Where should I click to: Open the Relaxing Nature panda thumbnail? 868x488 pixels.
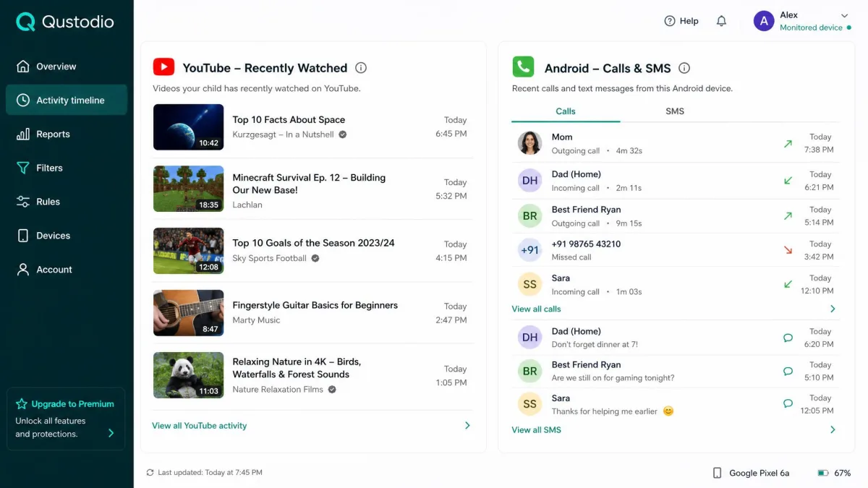click(189, 375)
